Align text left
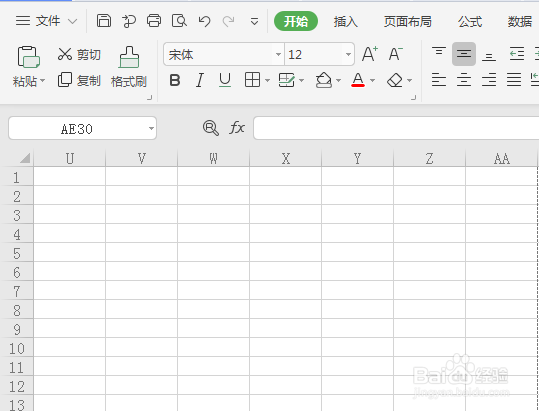The width and height of the screenshot is (539, 411). coord(439,80)
